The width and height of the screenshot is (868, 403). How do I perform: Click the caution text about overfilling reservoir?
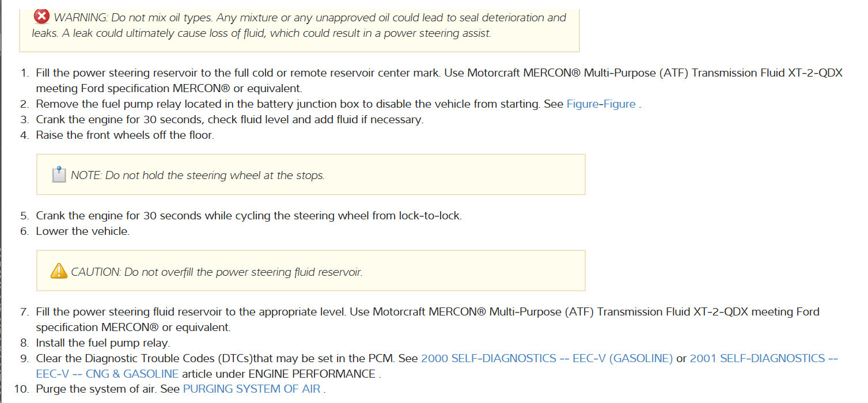tap(217, 272)
